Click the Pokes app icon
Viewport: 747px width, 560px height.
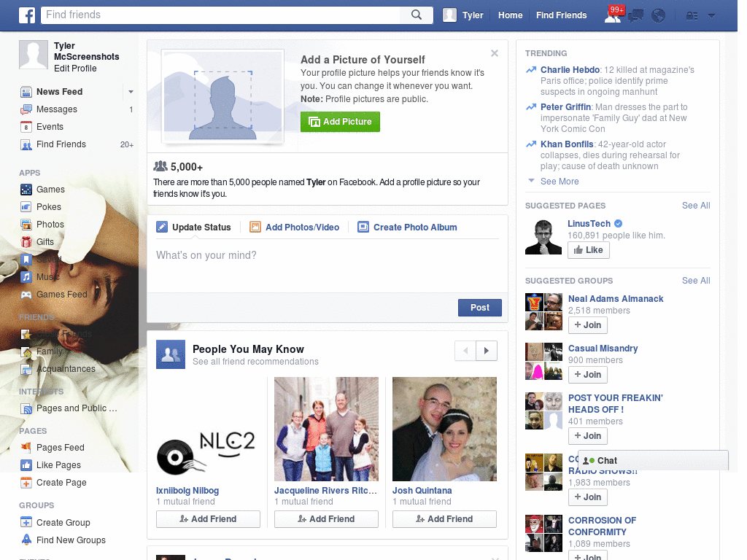(26, 207)
